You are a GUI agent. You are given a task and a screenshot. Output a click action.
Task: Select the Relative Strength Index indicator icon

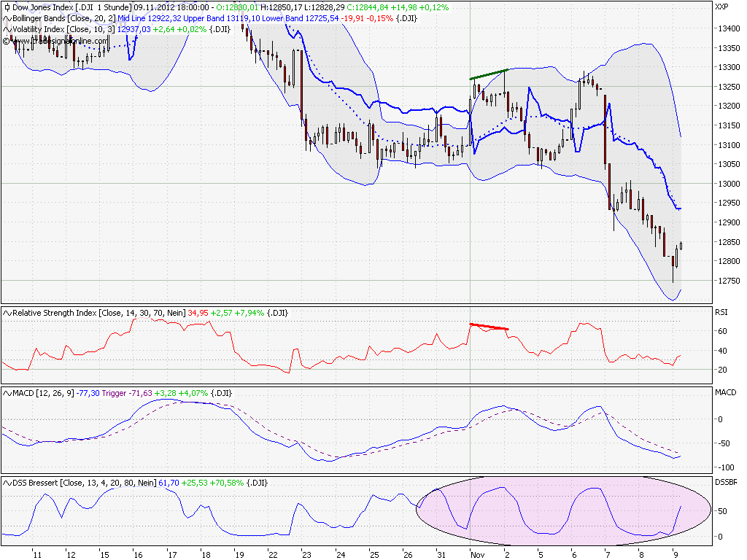(x=7, y=313)
